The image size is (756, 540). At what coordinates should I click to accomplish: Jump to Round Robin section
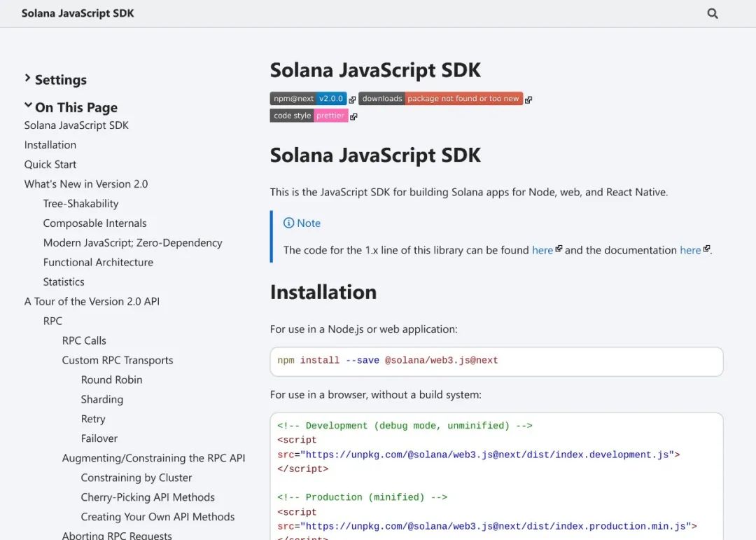(111, 380)
